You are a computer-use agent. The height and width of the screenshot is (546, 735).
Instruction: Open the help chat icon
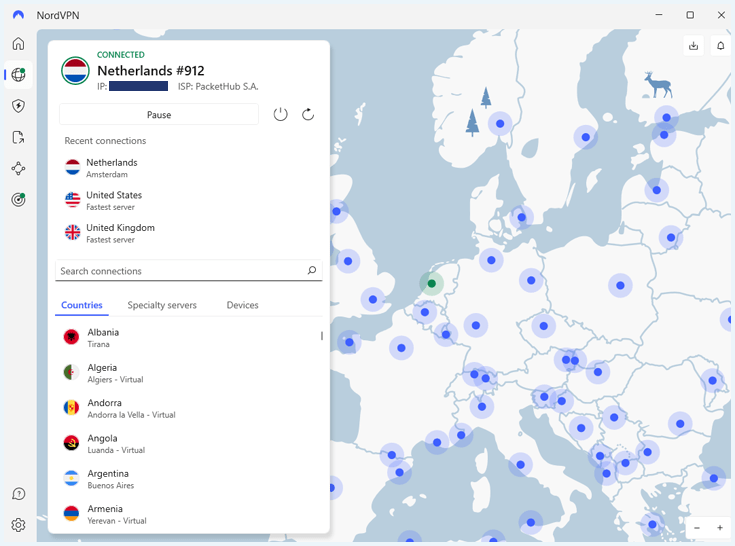(18, 494)
